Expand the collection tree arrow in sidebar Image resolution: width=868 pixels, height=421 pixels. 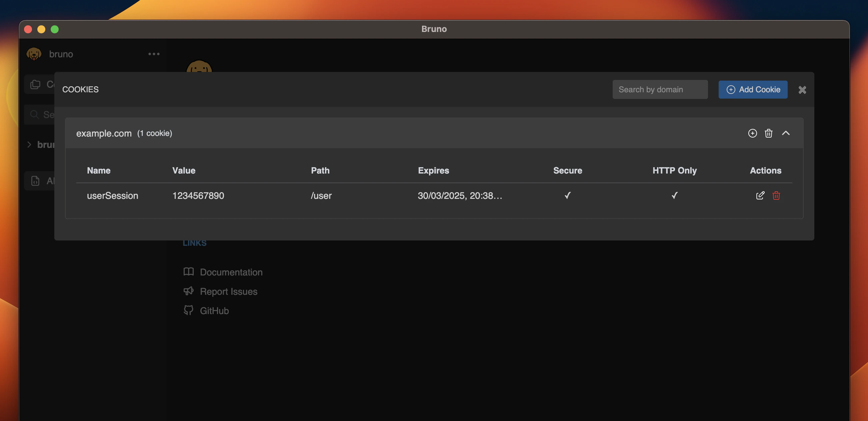tap(29, 145)
